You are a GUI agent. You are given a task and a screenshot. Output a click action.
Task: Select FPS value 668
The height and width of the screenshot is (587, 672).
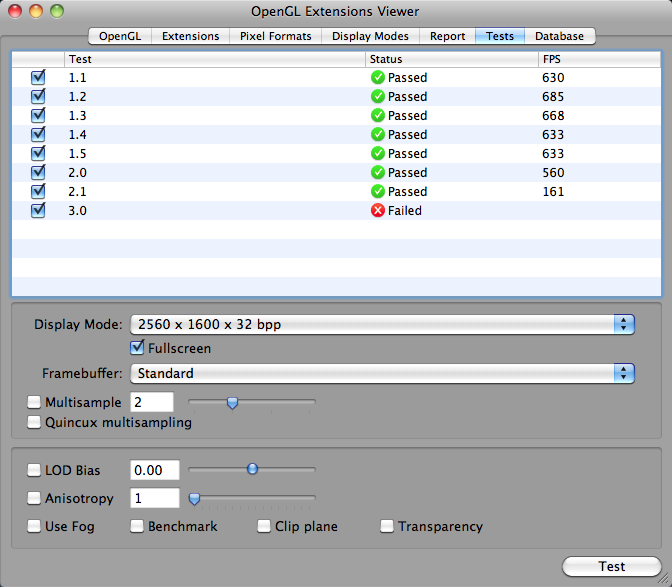click(x=553, y=115)
